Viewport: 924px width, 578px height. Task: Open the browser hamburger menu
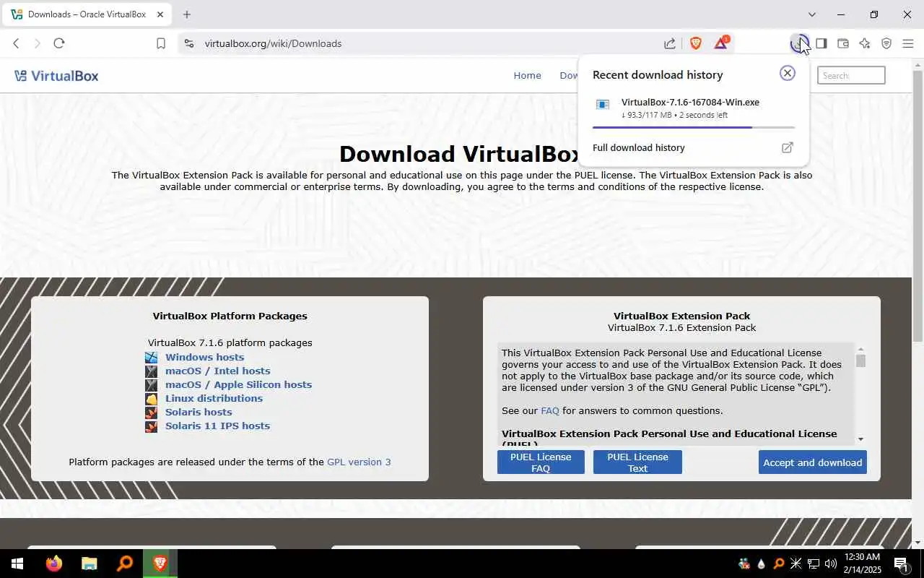coord(908,43)
